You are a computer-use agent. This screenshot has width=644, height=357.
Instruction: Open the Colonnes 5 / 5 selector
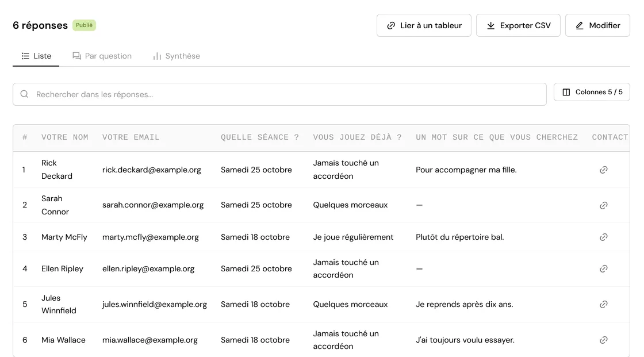[x=592, y=92]
